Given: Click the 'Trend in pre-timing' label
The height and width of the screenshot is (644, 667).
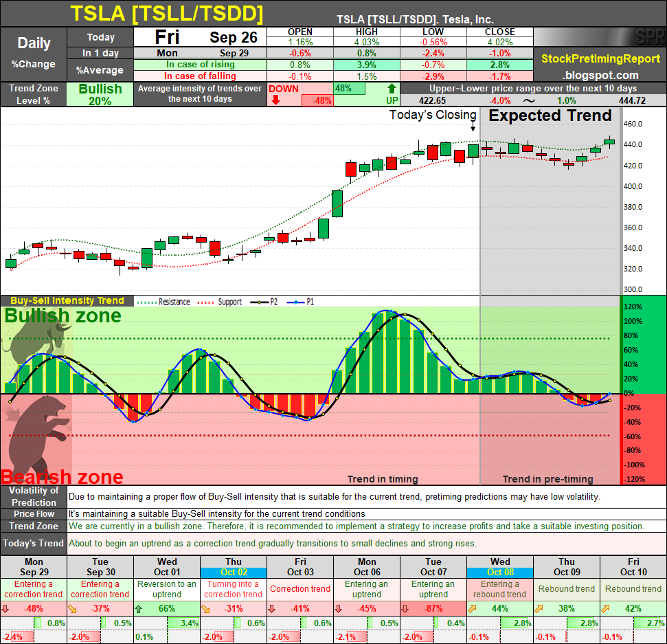Looking at the screenshot, I should [548, 479].
